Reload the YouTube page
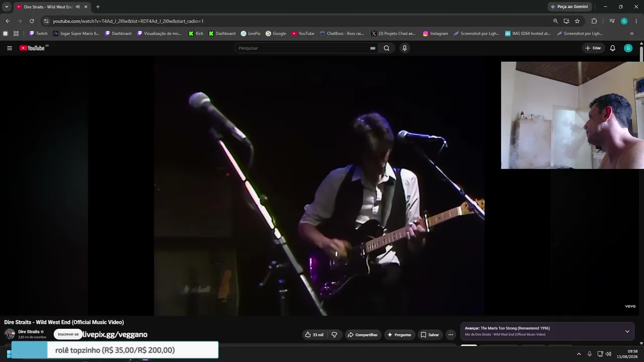 pyautogui.click(x=32, y=21)
